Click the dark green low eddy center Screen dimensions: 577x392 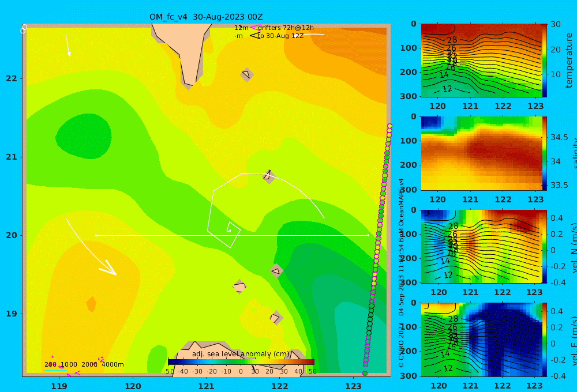pyautogui.click(x=84, y=136)
